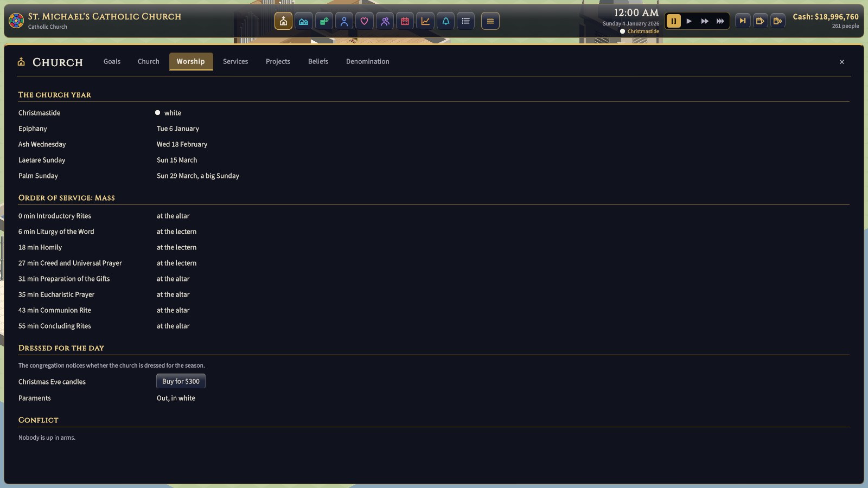The width and height of the screenshot is (868, 488).
Task: Click the '43 min Communion Rite' label
Action: (55, 310)
